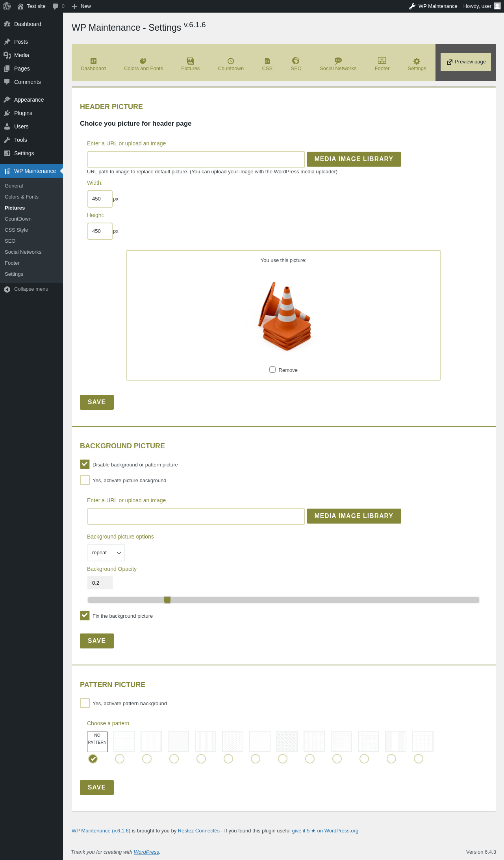The width and height of the screenshot is (504, 860).
Task: Click give it 5 stars on WordPress.org link
Action: click(325, 831)
